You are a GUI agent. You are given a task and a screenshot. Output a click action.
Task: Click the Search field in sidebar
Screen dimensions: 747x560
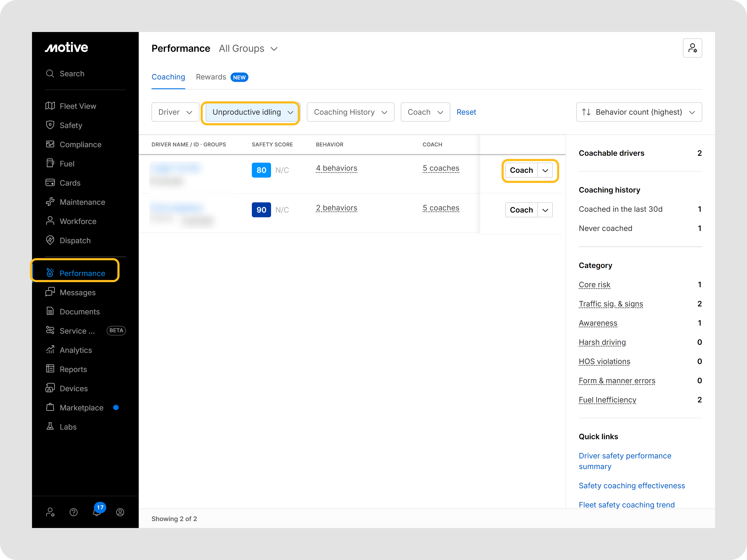coord(85,74)
